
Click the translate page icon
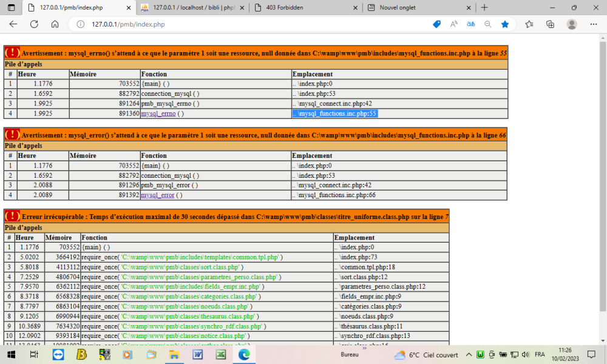tap(470, 24)
